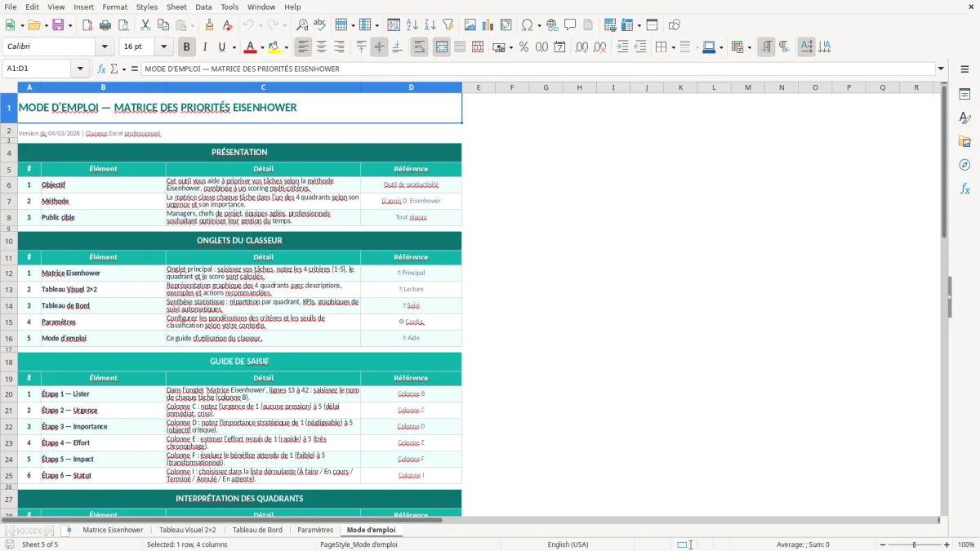This screenshot has height=551, width=980.
Task: Toggle Underline formatting
Action: (x=222, y=47)
